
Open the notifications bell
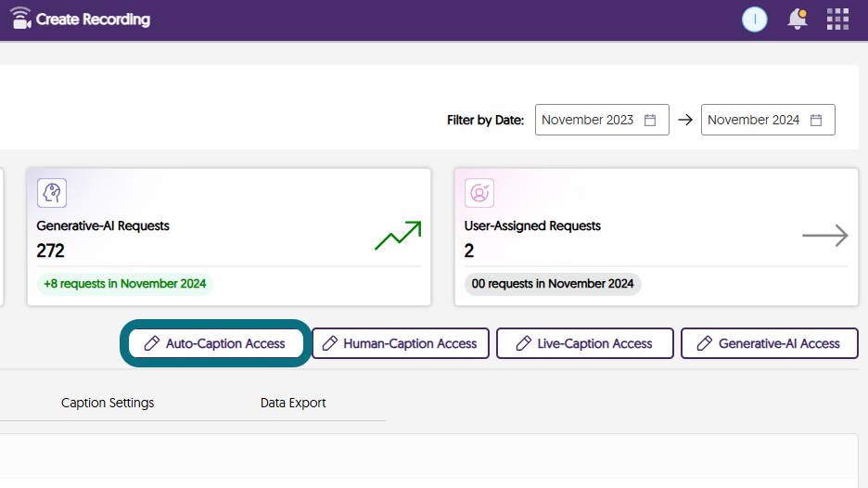coord(798,19)
